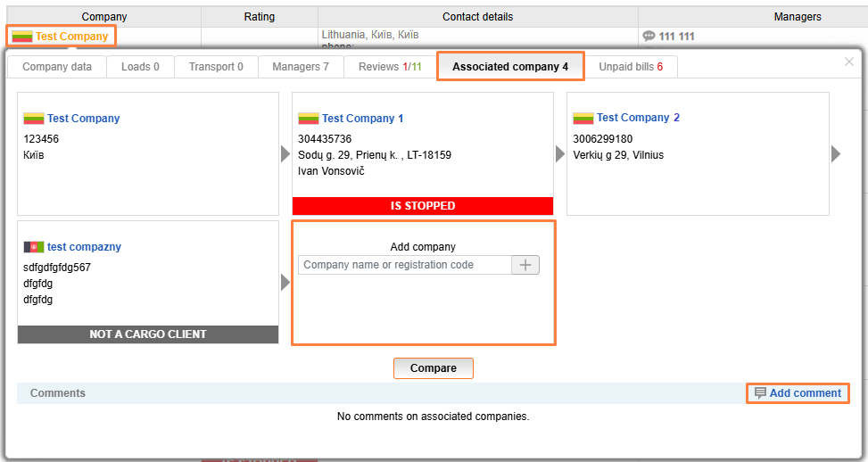Switch to the Company data tab
The width and height of the screenshot is (868, 462).
point(56,67)
